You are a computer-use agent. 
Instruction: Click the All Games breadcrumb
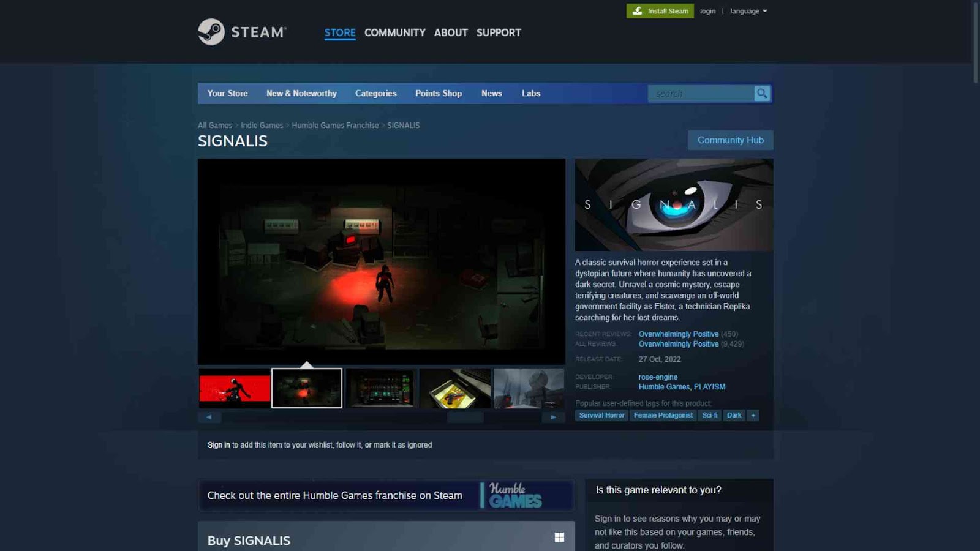(215, 125)
